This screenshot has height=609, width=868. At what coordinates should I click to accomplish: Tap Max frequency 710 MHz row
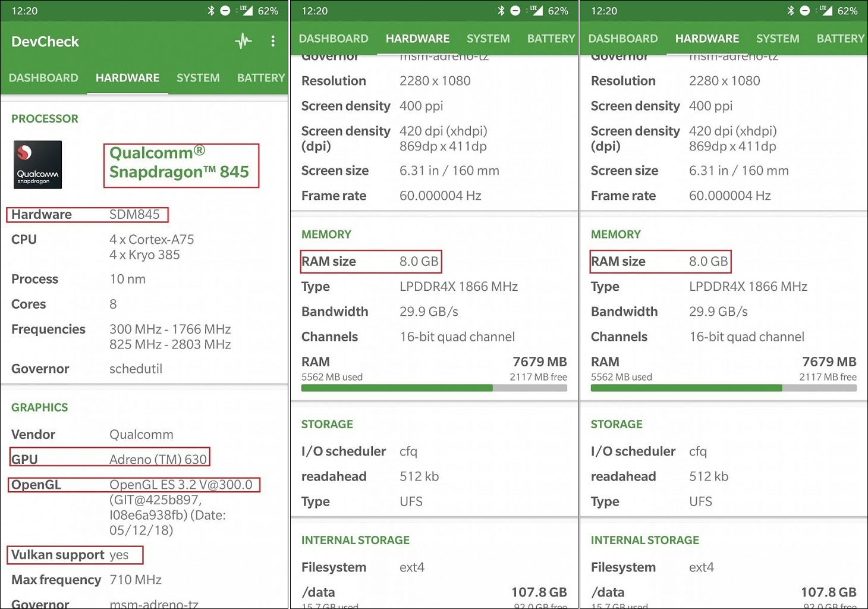click(86, 580)
